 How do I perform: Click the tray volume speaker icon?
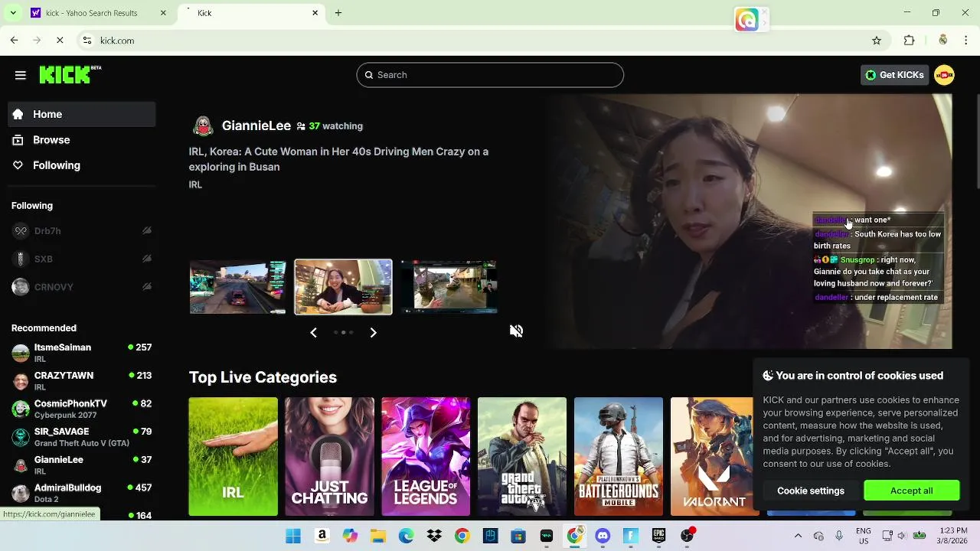[x=902, y=536]
